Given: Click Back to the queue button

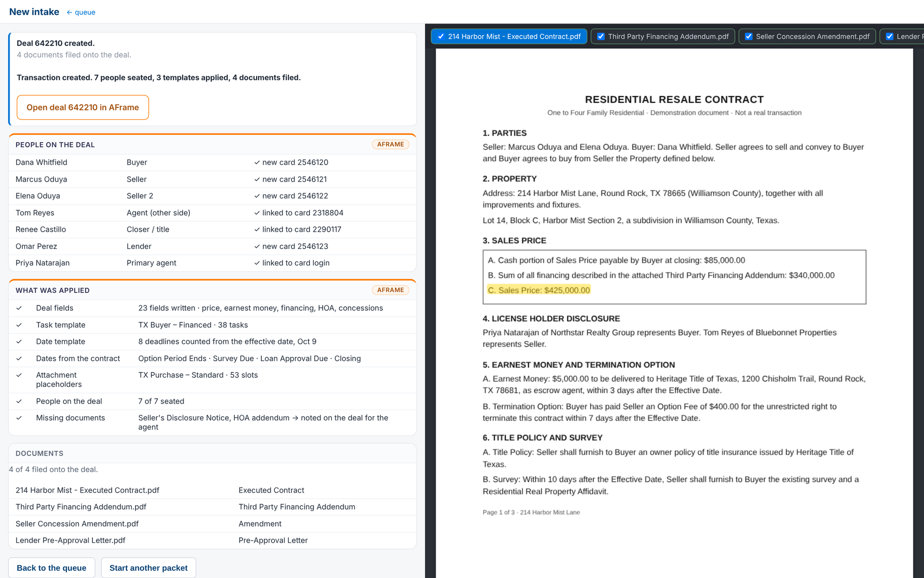Looking at the screenshot, I should coord(51,568).
